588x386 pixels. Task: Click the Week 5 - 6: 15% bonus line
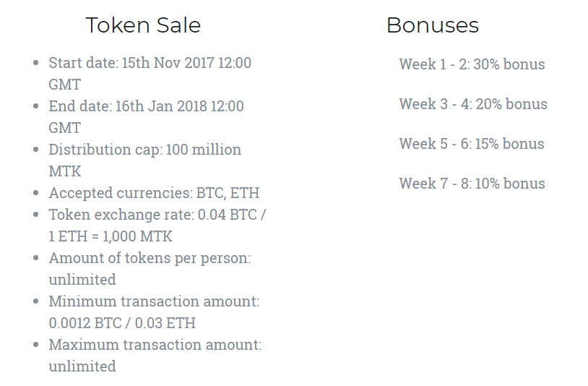click(x=472, y=144)
